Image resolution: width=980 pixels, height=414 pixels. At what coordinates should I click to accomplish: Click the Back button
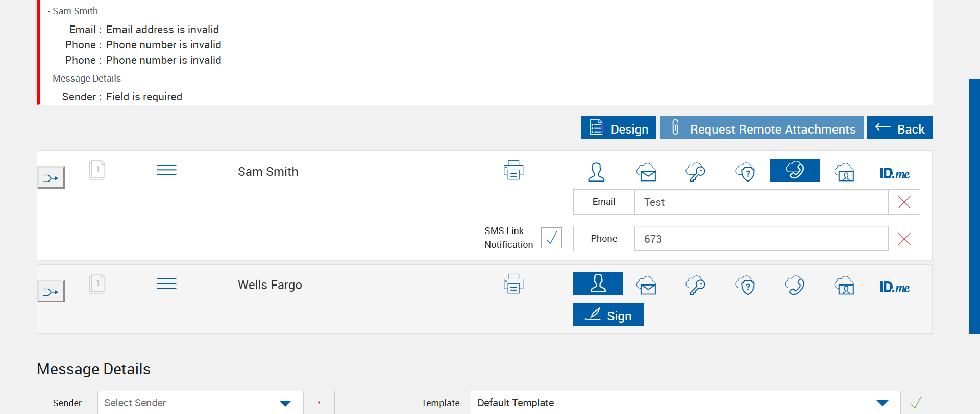pyautogui.click(x=899, y=128)
